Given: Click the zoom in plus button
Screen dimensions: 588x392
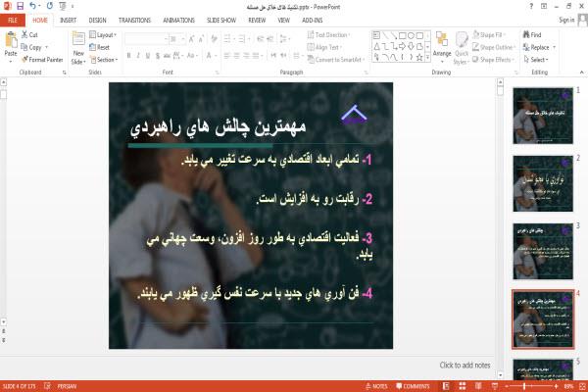Looking at the screenshot, I should 556,386.
